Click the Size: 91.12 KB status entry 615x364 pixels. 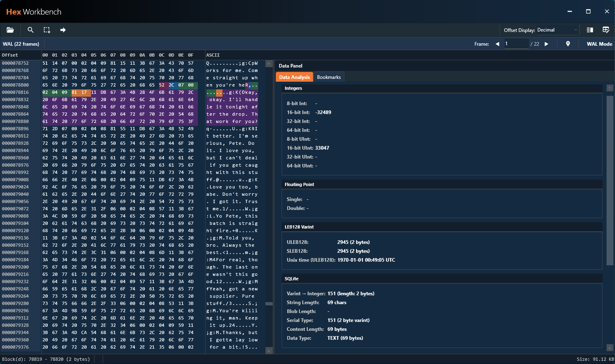coord(595,359)
